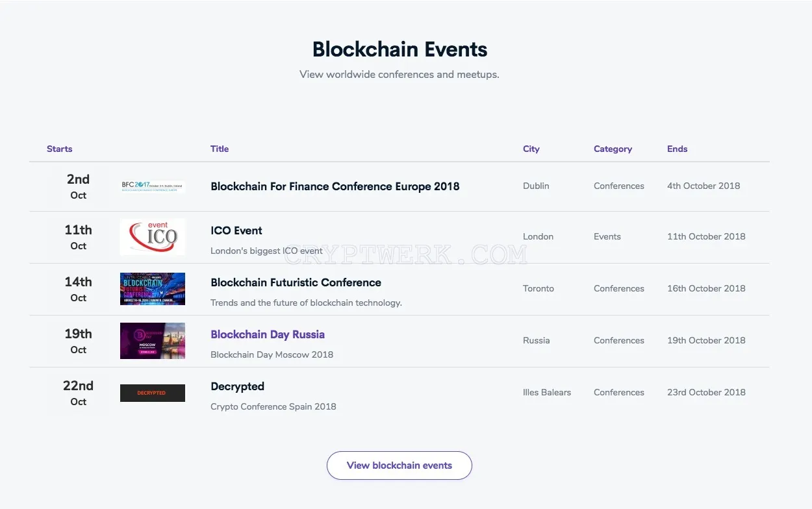Select the Blockchain Day Moscow thumbnail
This screenshot has width=812, height=509.
point(153,341)
